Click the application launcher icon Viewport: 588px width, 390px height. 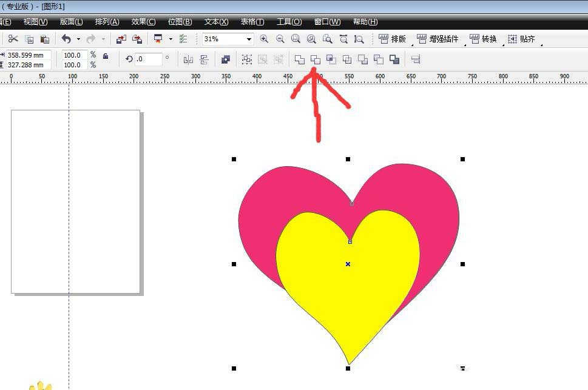coord(158,39)
